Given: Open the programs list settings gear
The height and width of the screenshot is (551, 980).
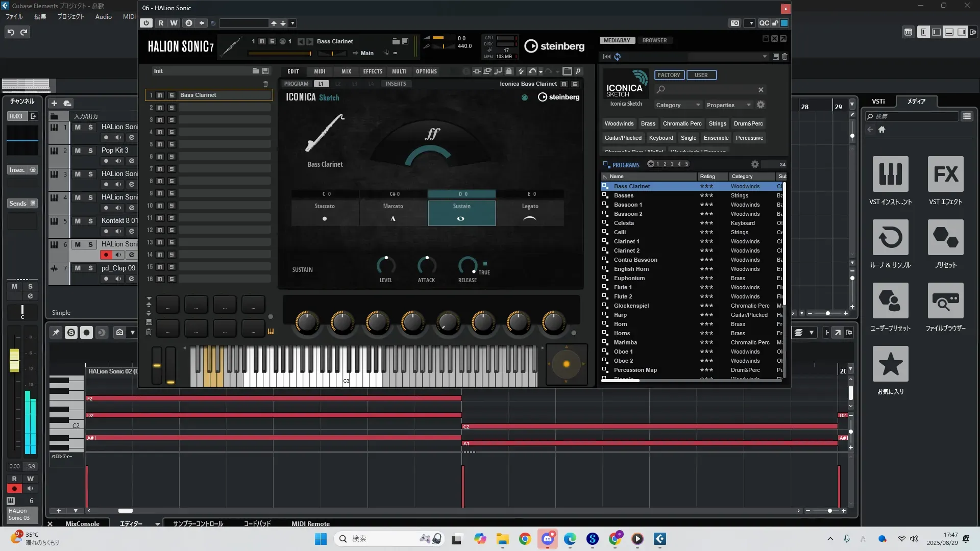Looking at the screenshot, I should (755, 164).
